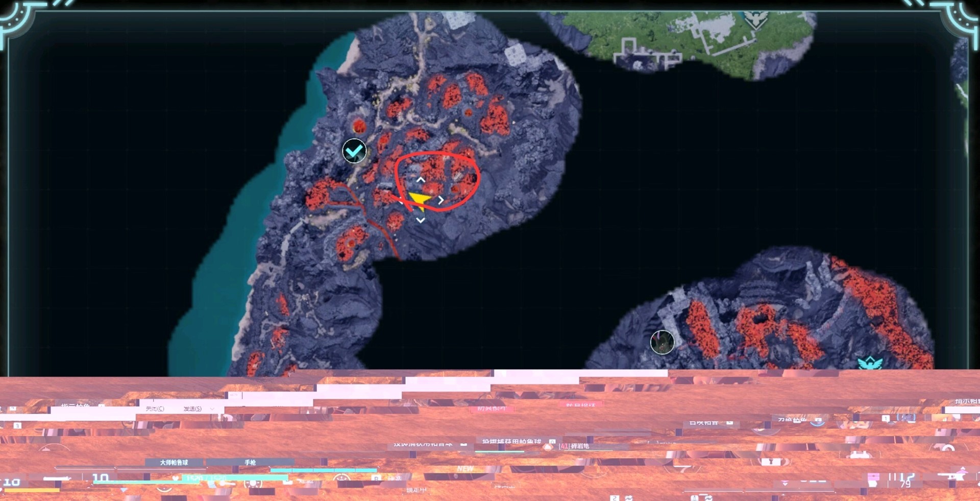Click the cyan checkmark map marker
The width and height of the screenshot is (980, 501).
pyautogui.click(x=354, y=151)
